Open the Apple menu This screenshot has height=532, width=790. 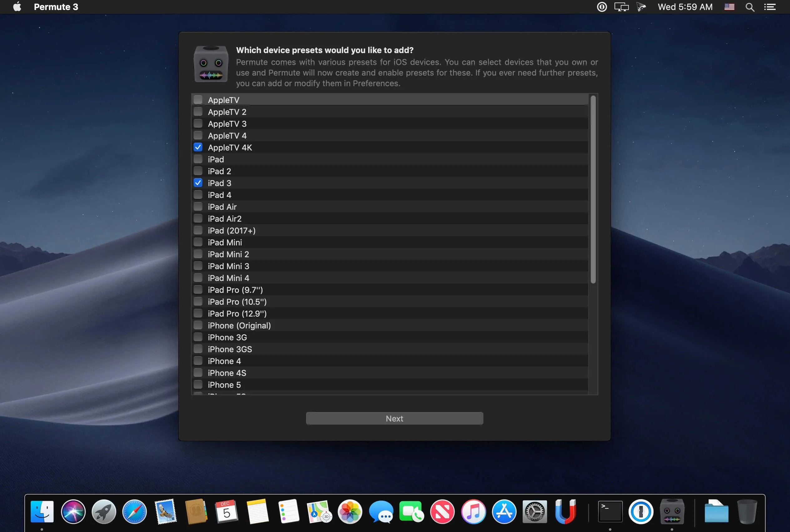17,7
